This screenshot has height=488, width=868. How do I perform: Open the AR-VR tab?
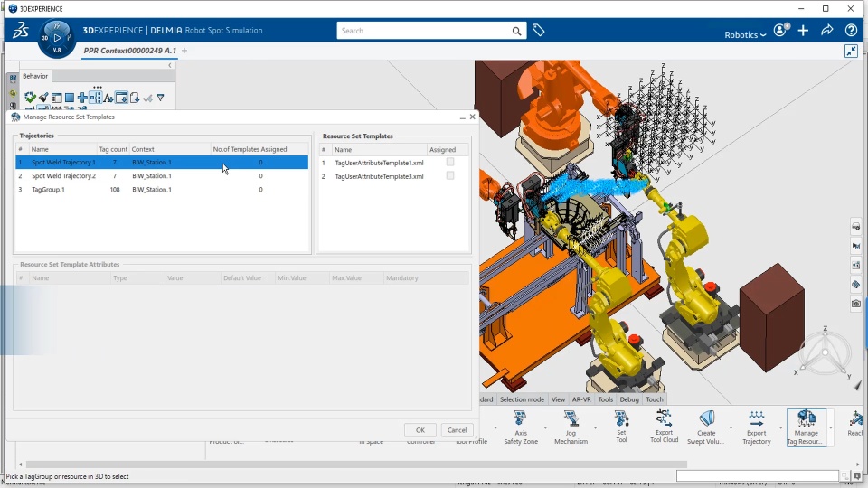581,399
